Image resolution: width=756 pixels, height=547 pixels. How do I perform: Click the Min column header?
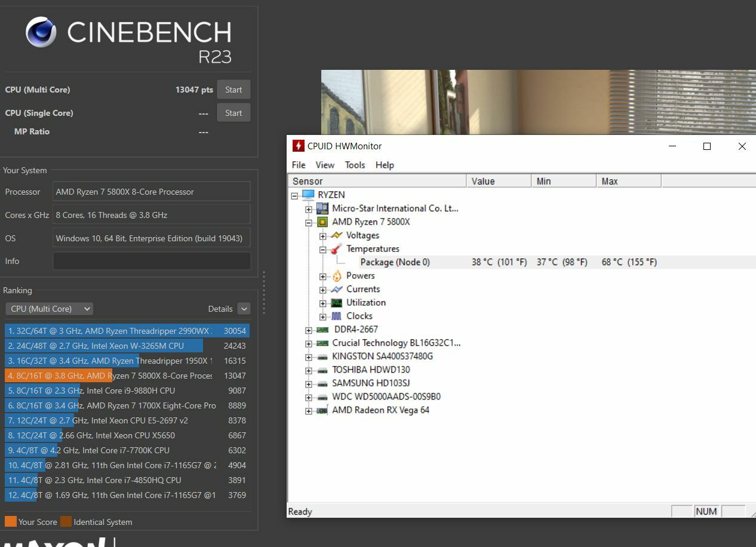point(564,181)
